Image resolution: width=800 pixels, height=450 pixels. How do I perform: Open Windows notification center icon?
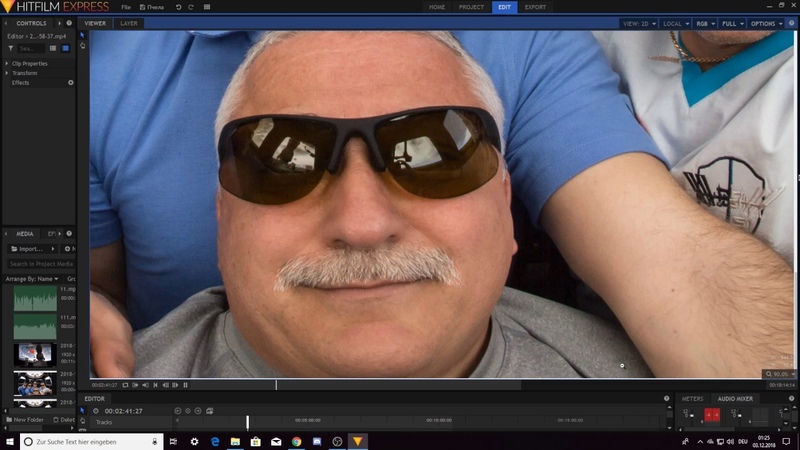coord(786,441)
